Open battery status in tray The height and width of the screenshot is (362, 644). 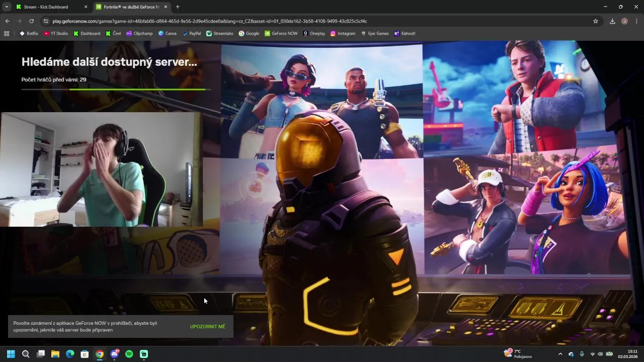click(x=609, y=354)
